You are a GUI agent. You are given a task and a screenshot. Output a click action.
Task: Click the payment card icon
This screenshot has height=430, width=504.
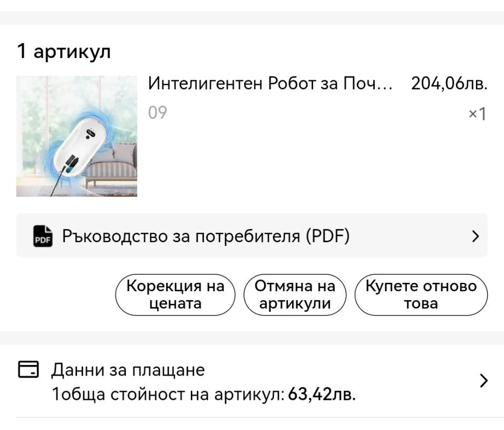(x=28, y=369)
